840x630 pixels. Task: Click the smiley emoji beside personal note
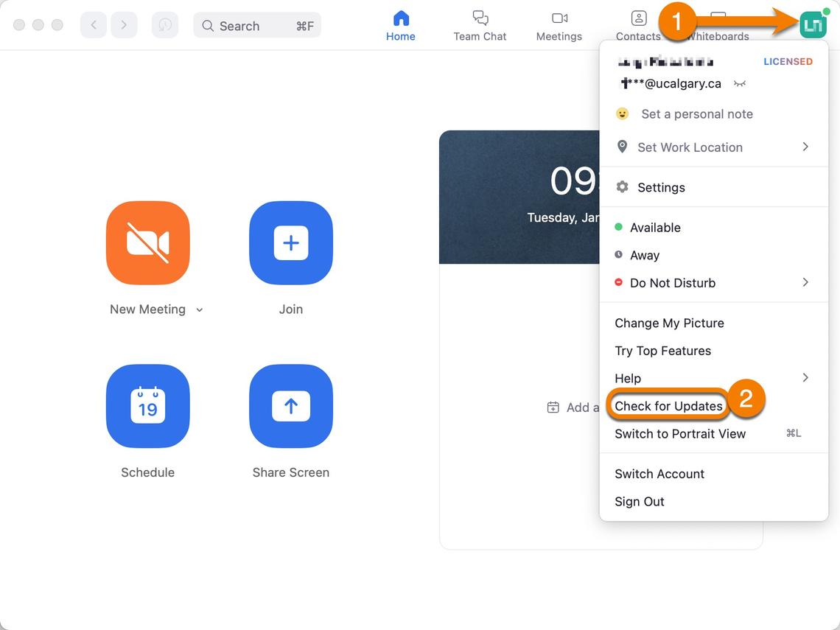coord(622,113)
